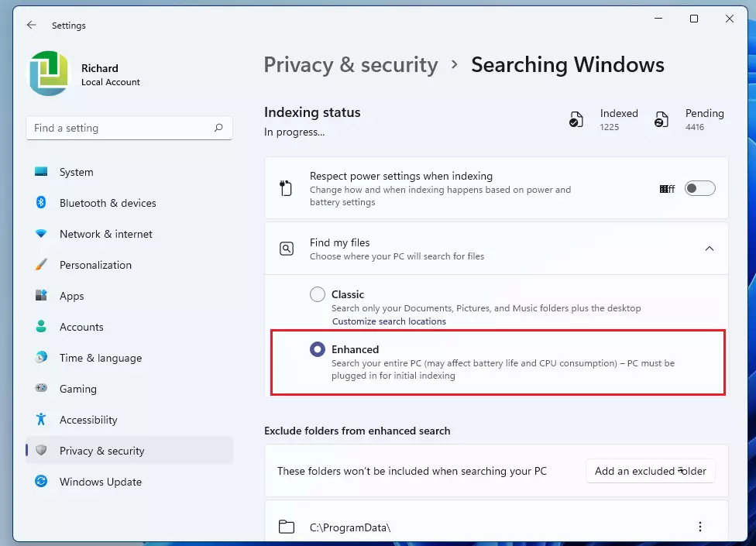The image size is (756, 546).
Task: Click Customize search locations link
Action: pyautogui.click(x=389, y=321)
